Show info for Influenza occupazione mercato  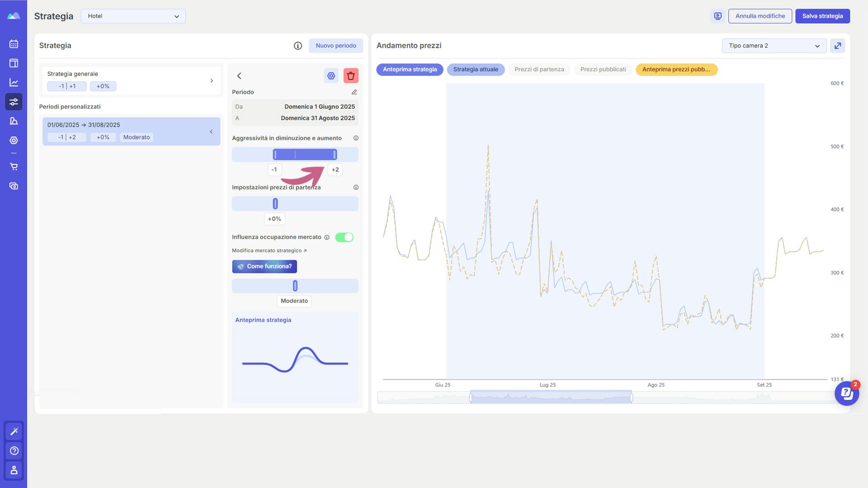tap(327, 237)
